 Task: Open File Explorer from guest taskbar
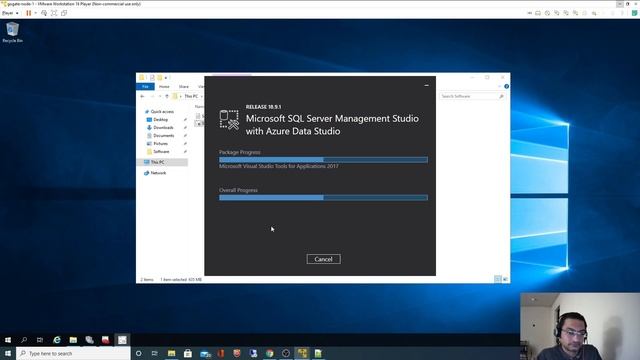click(x=73, y=340)
